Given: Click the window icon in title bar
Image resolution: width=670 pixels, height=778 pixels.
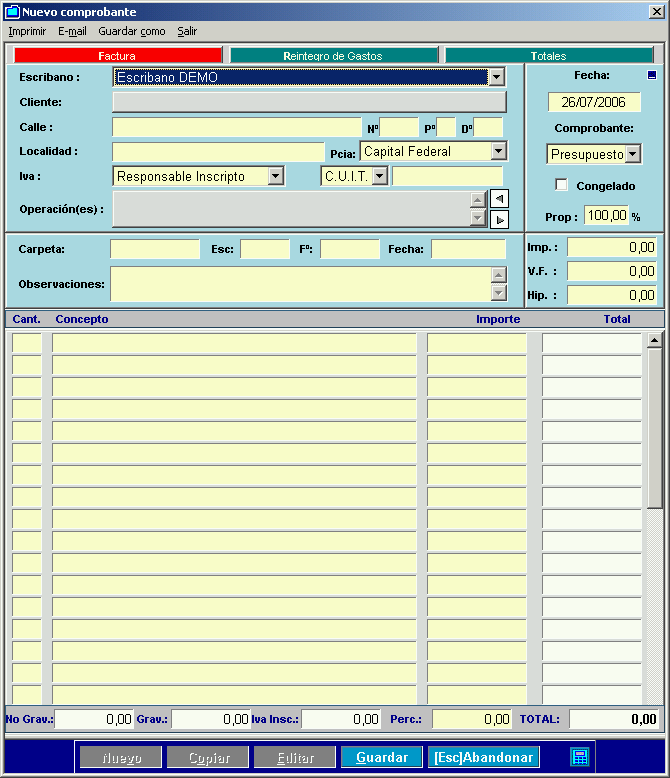Looking at the screenshot, I should click(x=12, y=11).
